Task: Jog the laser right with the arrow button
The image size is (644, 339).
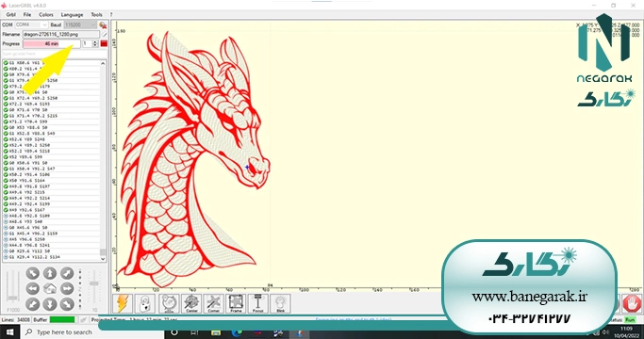Action: pos(67,288)
